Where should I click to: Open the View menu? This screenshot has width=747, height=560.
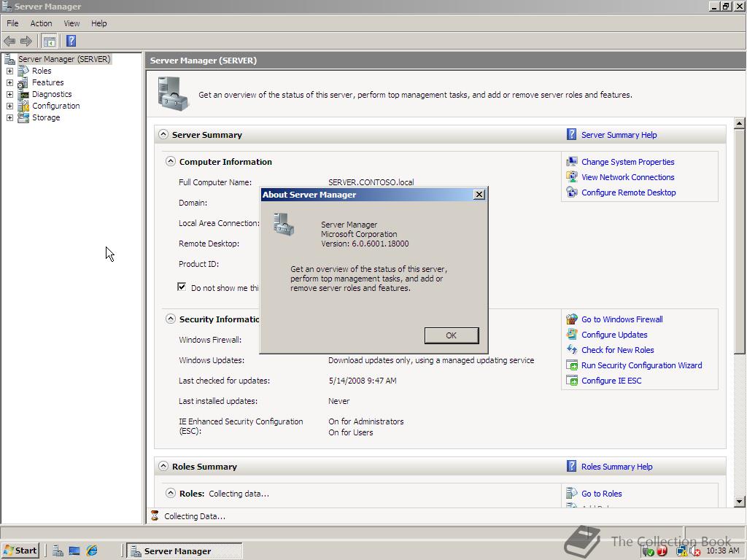click(72, 23)
